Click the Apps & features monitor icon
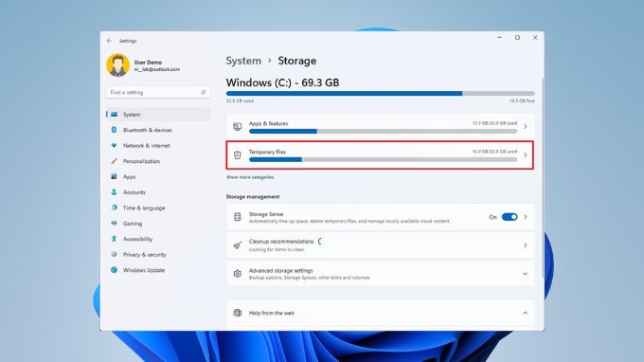 (238, 127)
